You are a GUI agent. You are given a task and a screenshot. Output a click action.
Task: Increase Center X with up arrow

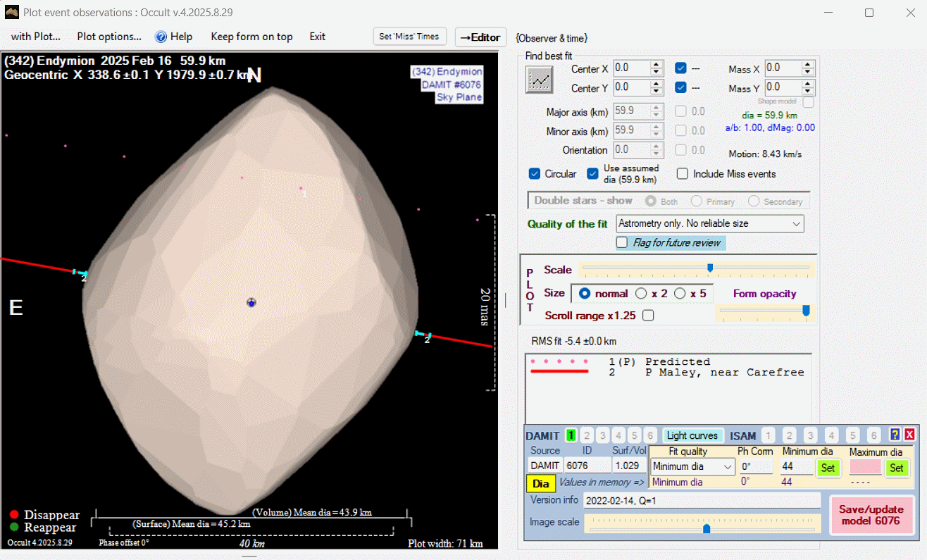[657, 65]
